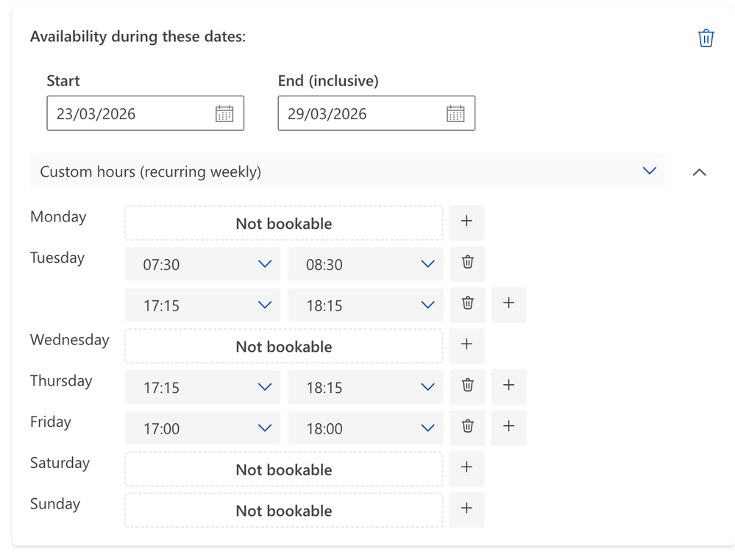Image resolution: width=735 pixels, height=560 pixels.
Task: Open Tuesday 07:30 start time dropdown
Action: (202, 263)
